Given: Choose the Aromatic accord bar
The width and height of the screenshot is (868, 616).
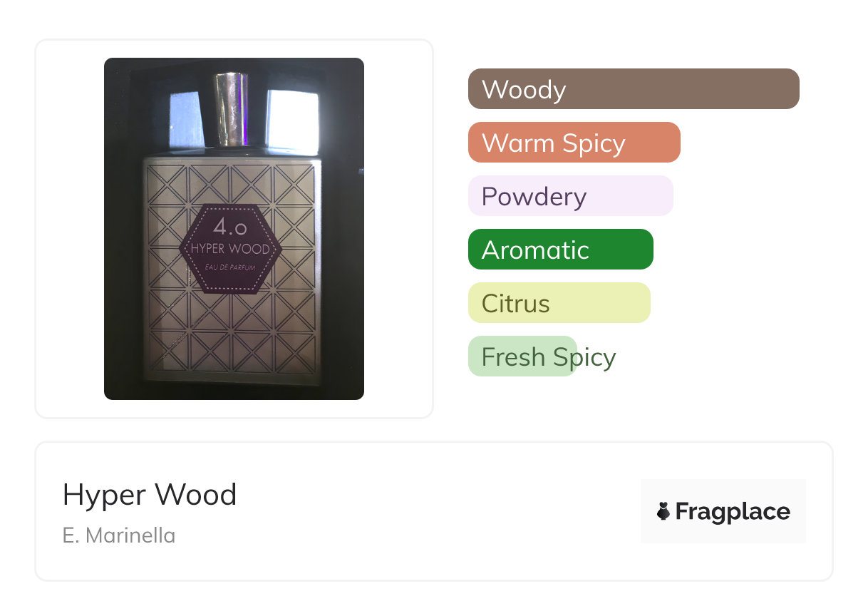Looking at the screenshot, I should click(x=561, y=250).
